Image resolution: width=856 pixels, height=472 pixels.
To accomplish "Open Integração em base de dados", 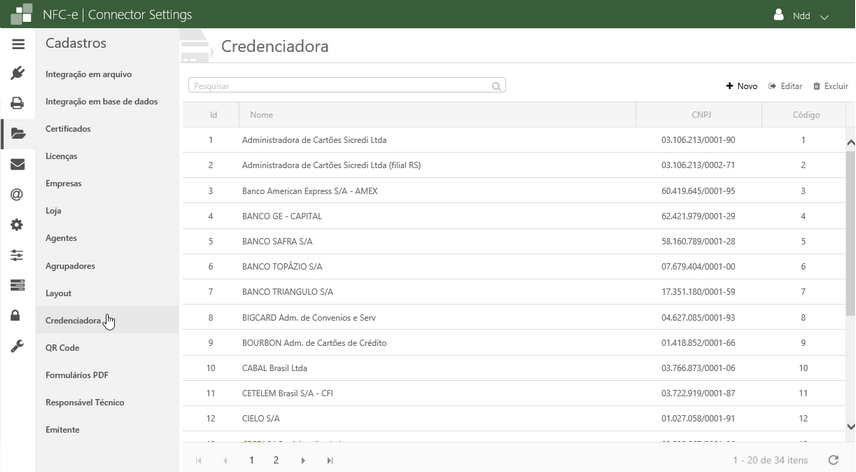I will (x=102, y=101).
